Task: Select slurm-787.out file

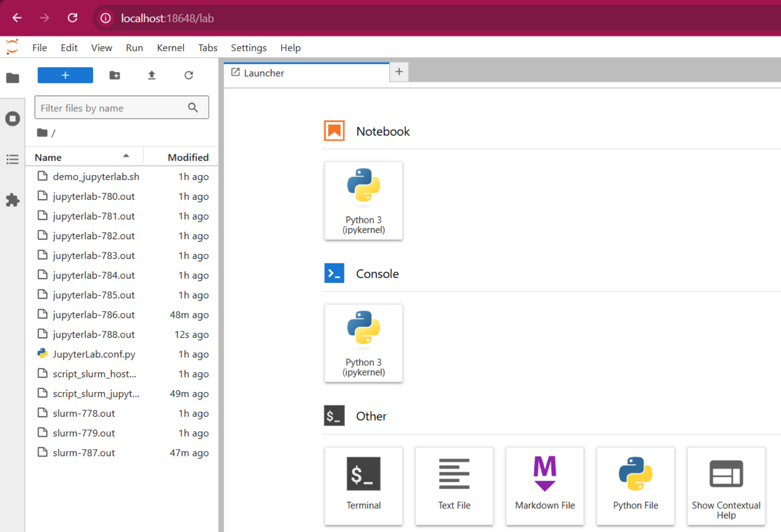Action: (x=122, y=453)
